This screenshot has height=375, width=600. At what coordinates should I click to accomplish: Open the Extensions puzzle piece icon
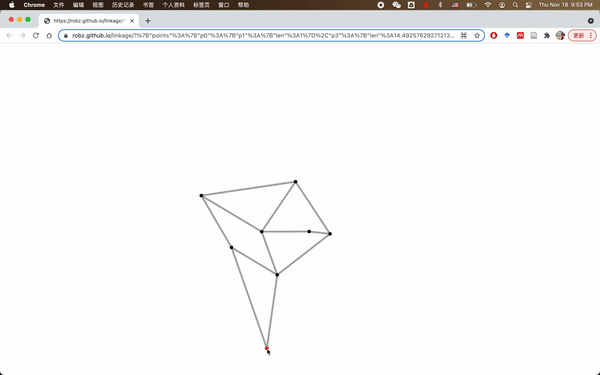point(547,36)
